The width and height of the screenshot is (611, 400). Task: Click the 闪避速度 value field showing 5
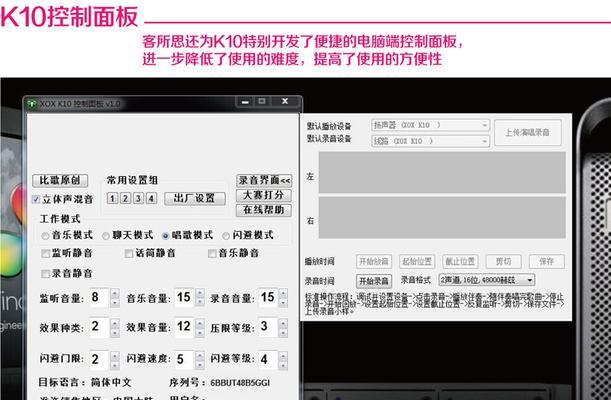(185, 360)
